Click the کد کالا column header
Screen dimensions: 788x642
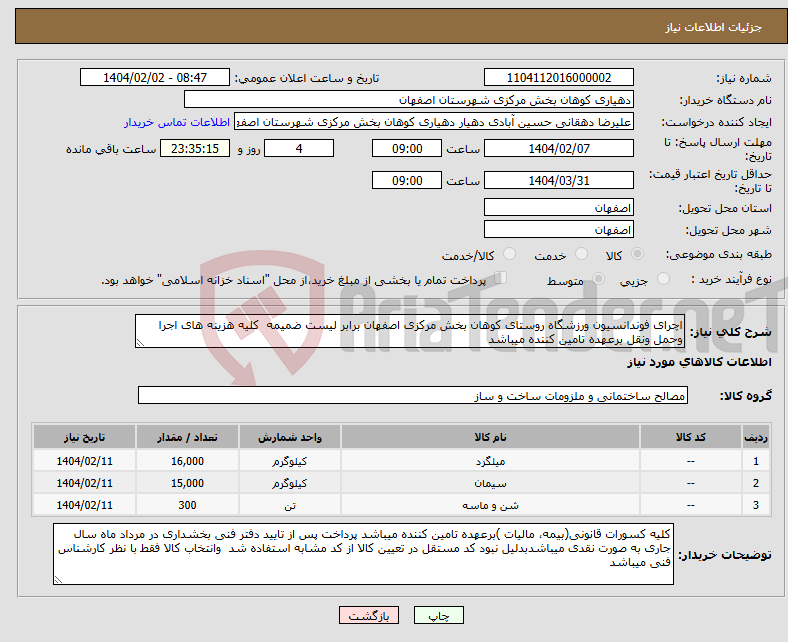(691, 437)
